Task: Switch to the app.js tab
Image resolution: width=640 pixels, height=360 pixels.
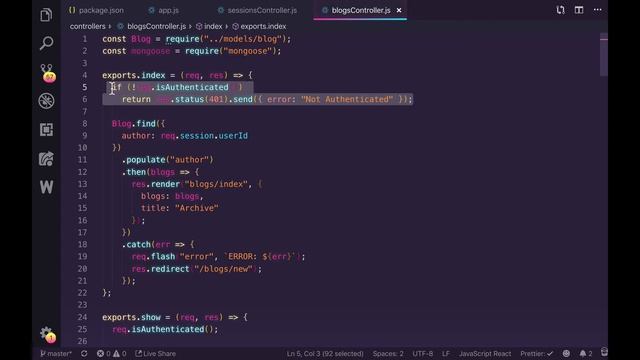Action: click(x=164, y=10)
